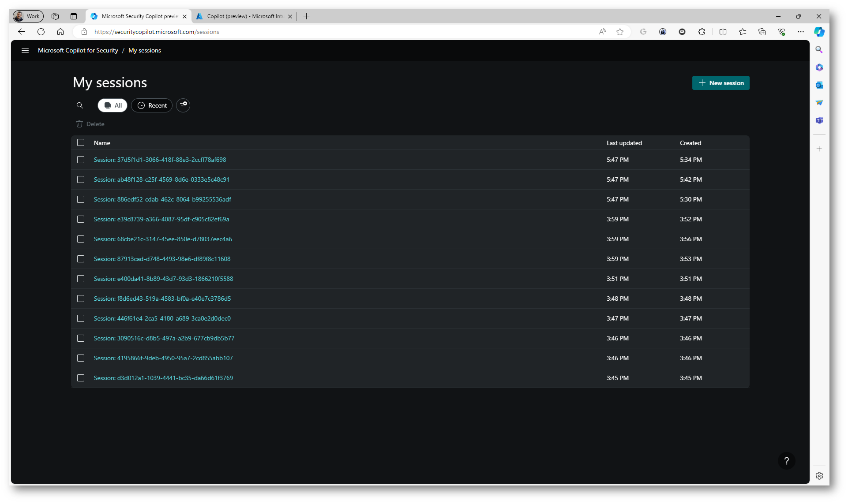Viewport: 848px width, 504px height.
Task: Click the New session button
Action: pos(720,83)
